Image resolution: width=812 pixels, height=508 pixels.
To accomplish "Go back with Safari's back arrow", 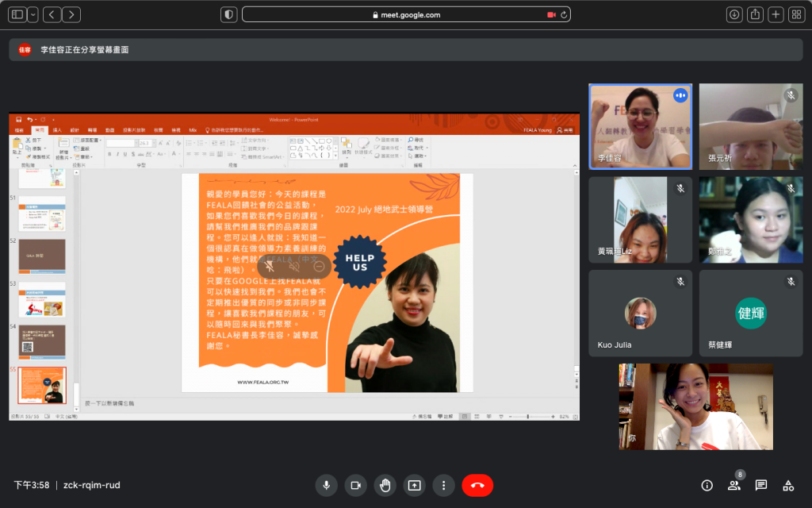I will click(52, 14).
